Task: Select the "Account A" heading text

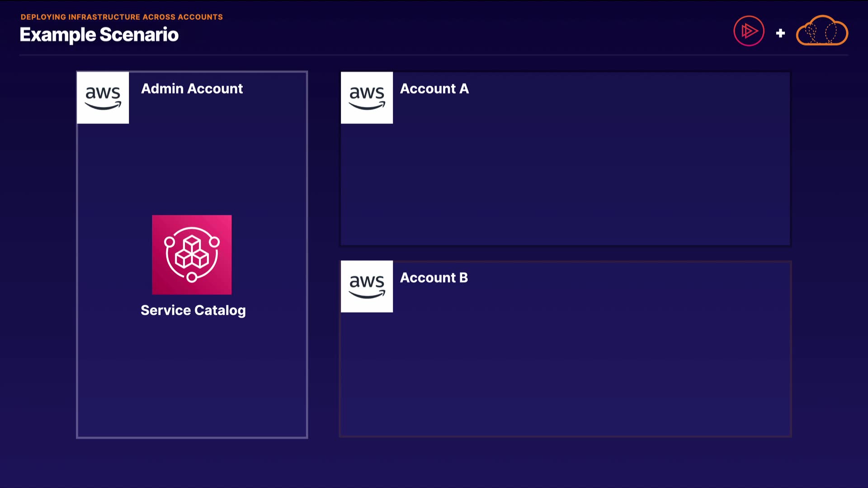Action: tap(434, 89)
